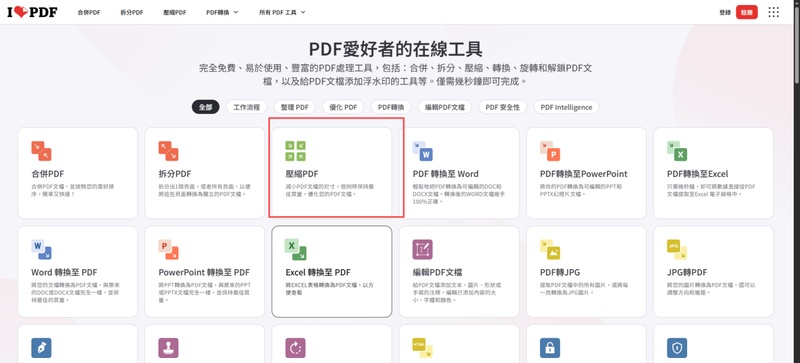The height and width of the screenshot is (363, 800).
Task: Click the "PDF轉換至PowerPoint" card title
Action: (x=584, y=174)
